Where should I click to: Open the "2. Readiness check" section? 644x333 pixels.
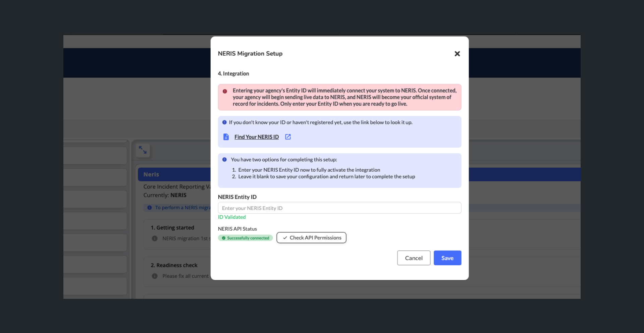click(x=174, y=265)
